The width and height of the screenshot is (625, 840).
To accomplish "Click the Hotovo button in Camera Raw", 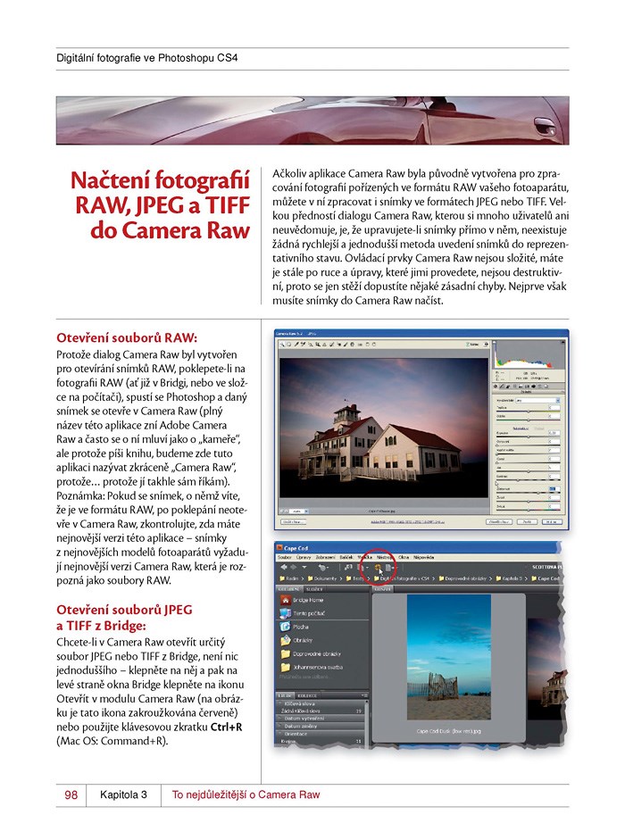I will pos(552,522).
